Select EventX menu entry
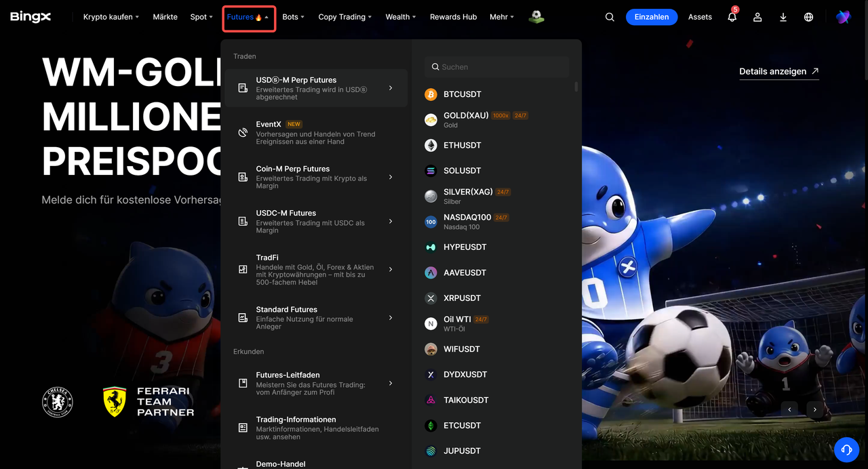Image resolution: width=868 pixels, height=469 pixels. [317, 132]
